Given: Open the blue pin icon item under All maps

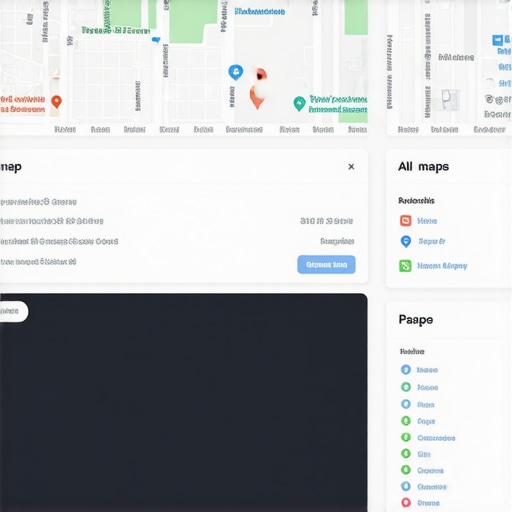Looking at the screenshot, I should tap(406, 241).
